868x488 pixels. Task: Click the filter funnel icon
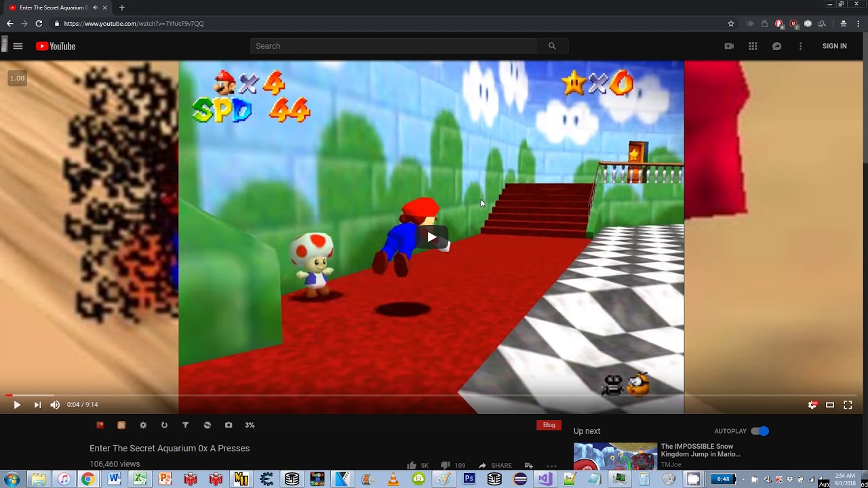(185, 425)
